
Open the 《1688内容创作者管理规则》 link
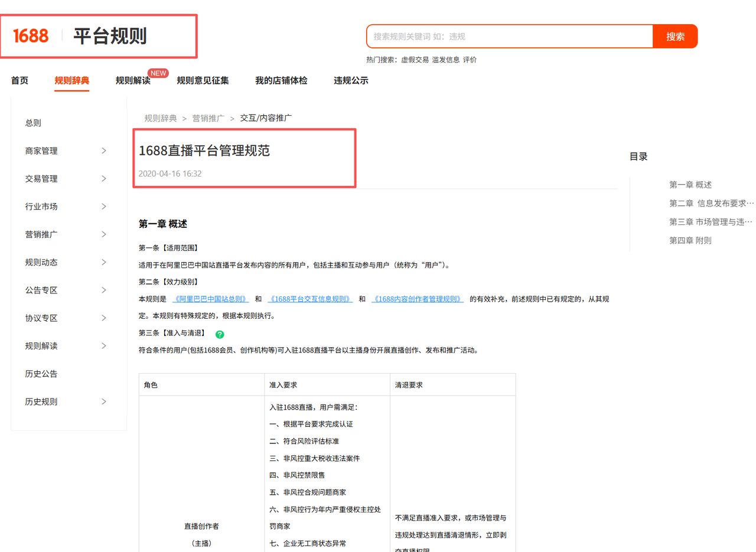pos(418,299)
